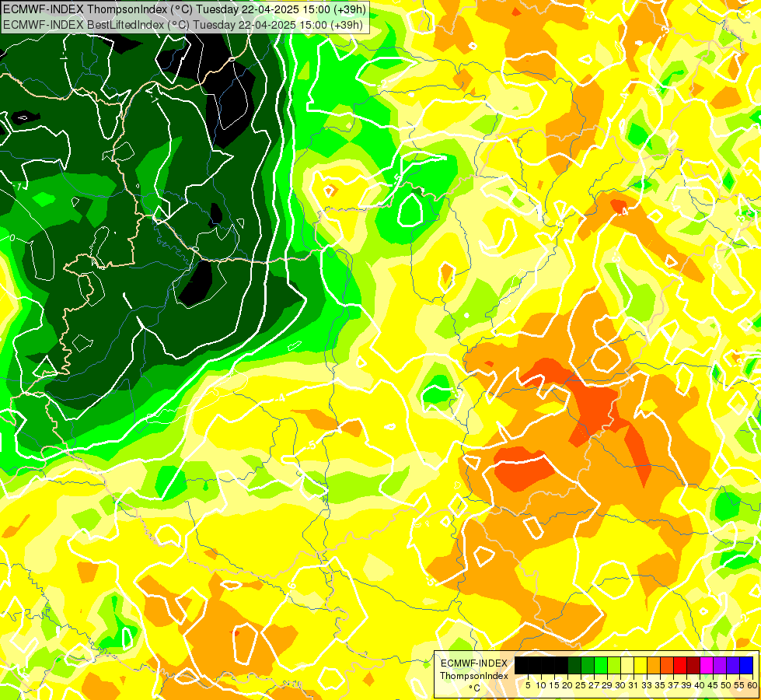Pick the dark green 20–25 legend swatch
The width and height of the screenshot is (761, 700).
574,665
